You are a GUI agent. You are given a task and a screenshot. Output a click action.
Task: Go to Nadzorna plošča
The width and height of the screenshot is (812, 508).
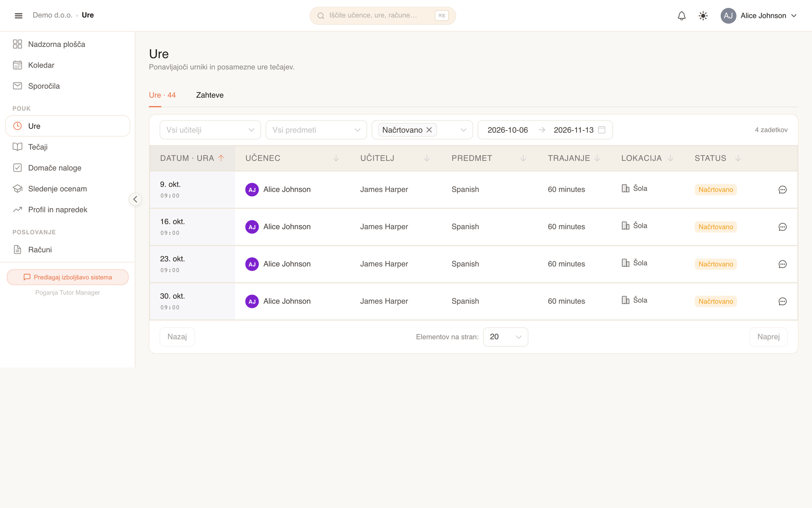pyautogui.click(x=67, y=44)
